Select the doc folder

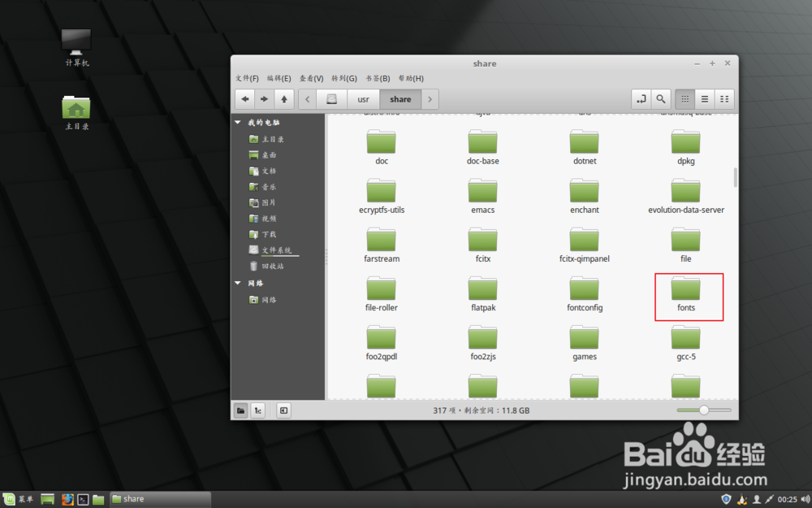pos(381,147)
